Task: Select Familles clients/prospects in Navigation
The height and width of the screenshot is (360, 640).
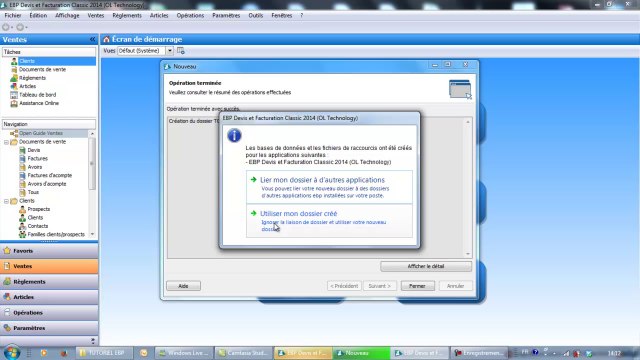Action: point(56,235)
